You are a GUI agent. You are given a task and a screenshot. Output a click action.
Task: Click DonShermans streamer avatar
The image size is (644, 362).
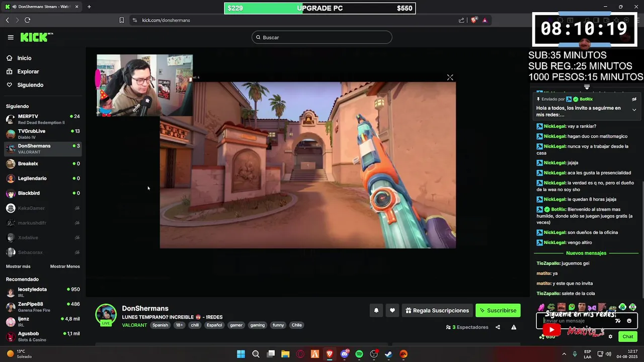(106, 315)
